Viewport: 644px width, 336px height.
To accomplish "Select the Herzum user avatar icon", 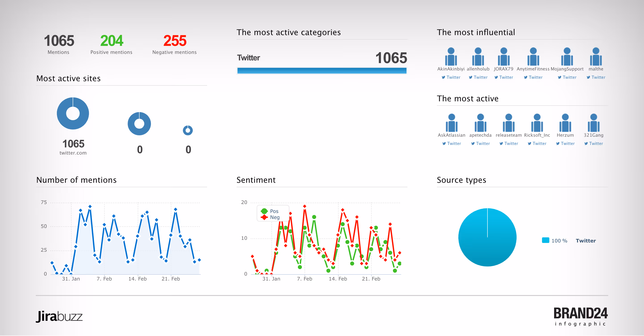I will tap(565, 123).
